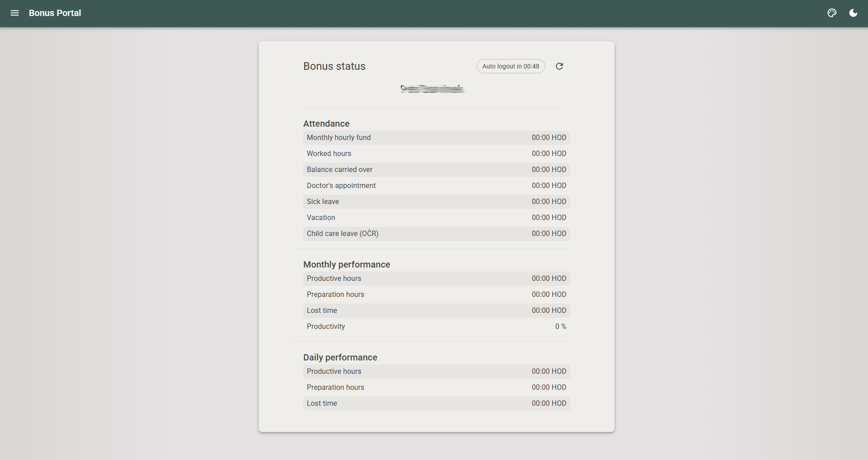Click the Vacation row
The image size is (868, 460).
436,218
